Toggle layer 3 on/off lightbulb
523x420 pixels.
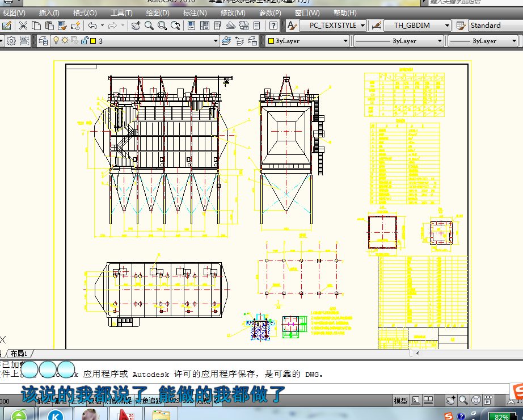56,41
